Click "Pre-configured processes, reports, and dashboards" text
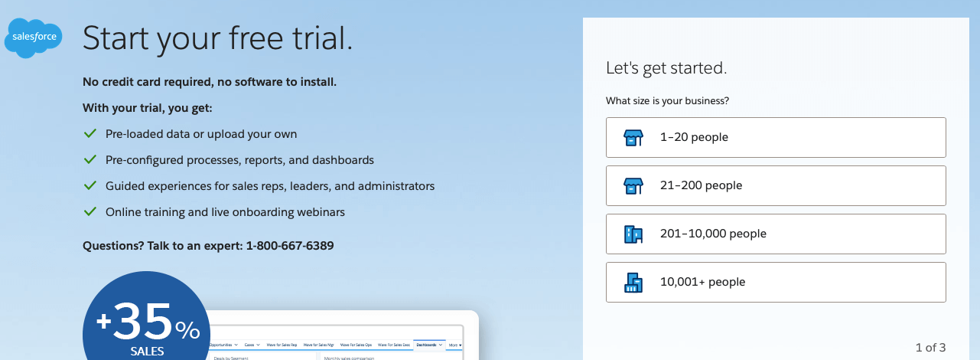The height and width of the screenshot is (360, 980). coord(240,160)
